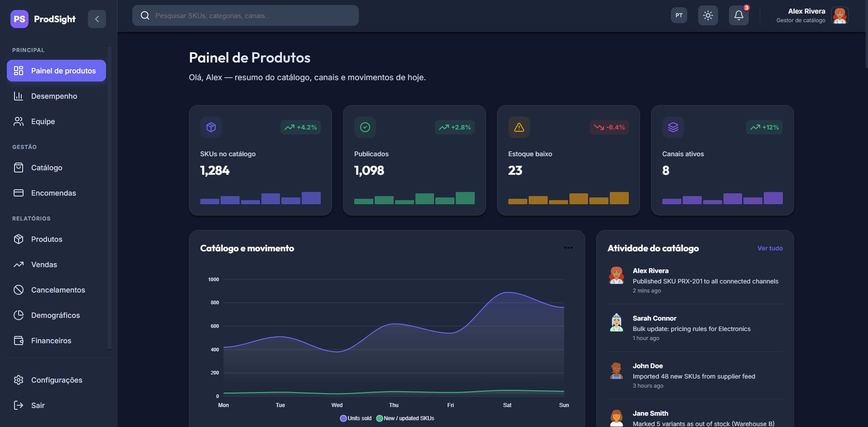Click Alex Rivera's activity avatar
The width and height of the screenshot is (868, 427).
[617, 275]
